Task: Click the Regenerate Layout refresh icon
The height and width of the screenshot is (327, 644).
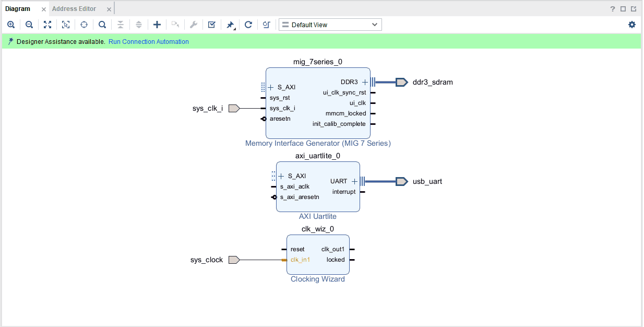Action: pyautogui.click(x=248, y=25)
